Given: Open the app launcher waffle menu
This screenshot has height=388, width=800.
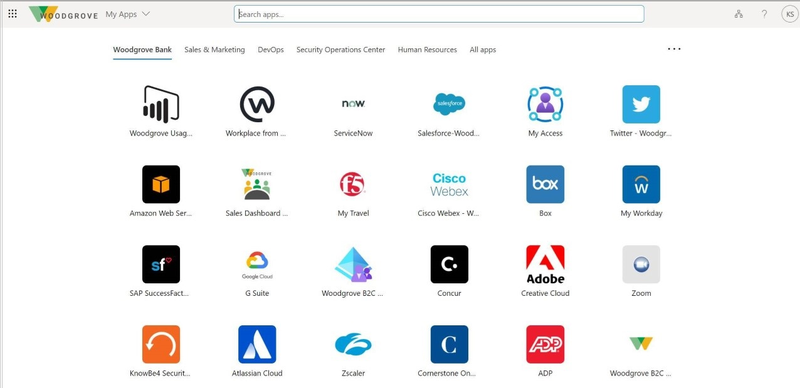Looking at the screenshot, I should (12, 14).
